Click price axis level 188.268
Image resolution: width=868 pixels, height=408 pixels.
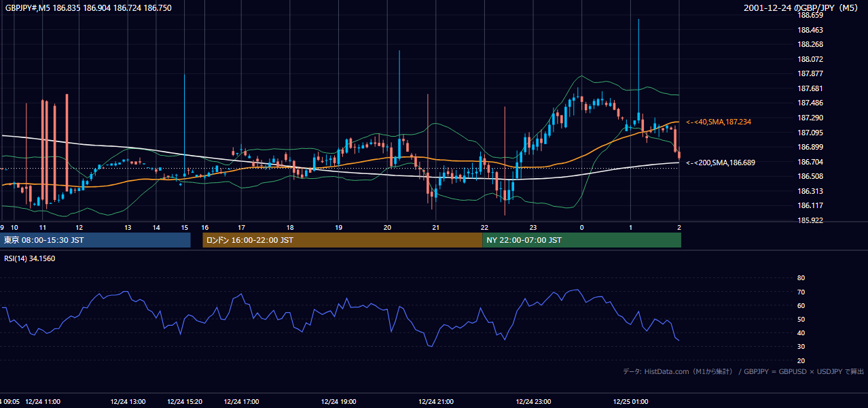tap(810, 45)
